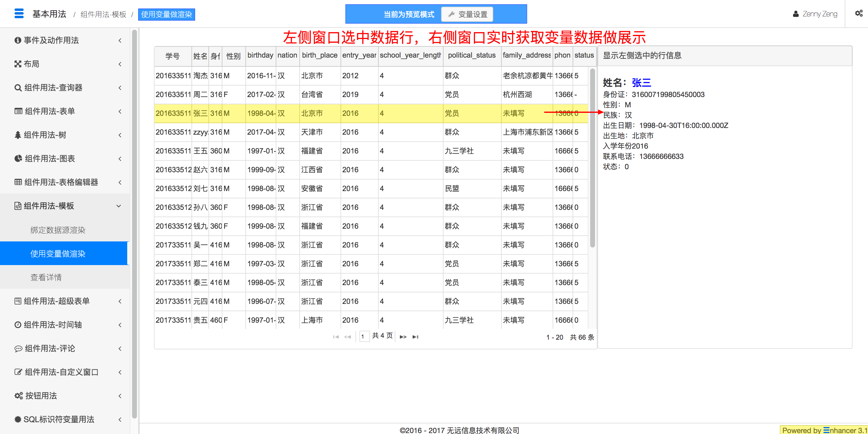The height and width of the screenshot is (434, 868).
Task: Click the user icon beside Zenny Zeng
Action: pyautogui.click(x=796, y=14)
